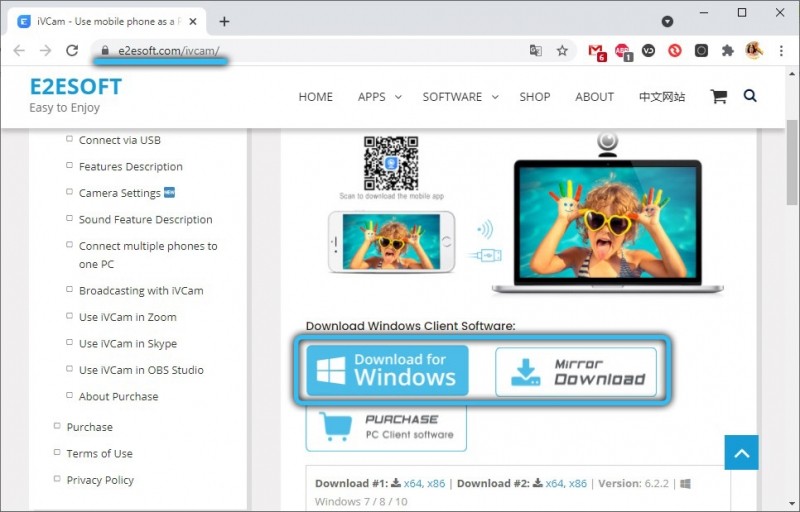
Task: Click the black VD extension icon
Action: coord(648,50)
